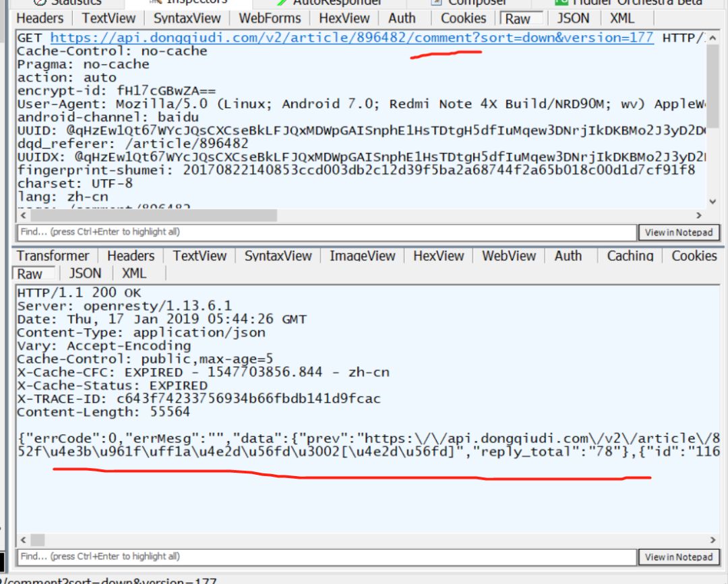
Task: Click the 'Vary: Accept-Encoding' line
Action: click(x=104, y=346)
